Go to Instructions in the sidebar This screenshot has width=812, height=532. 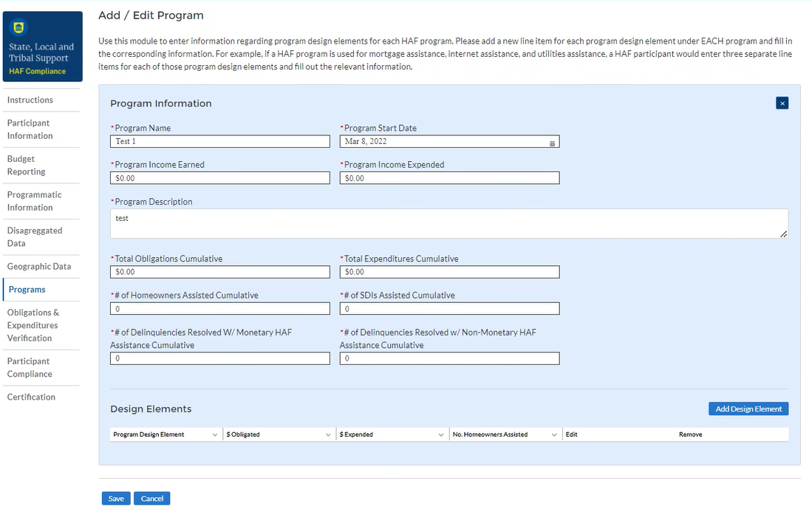point(30,100)
